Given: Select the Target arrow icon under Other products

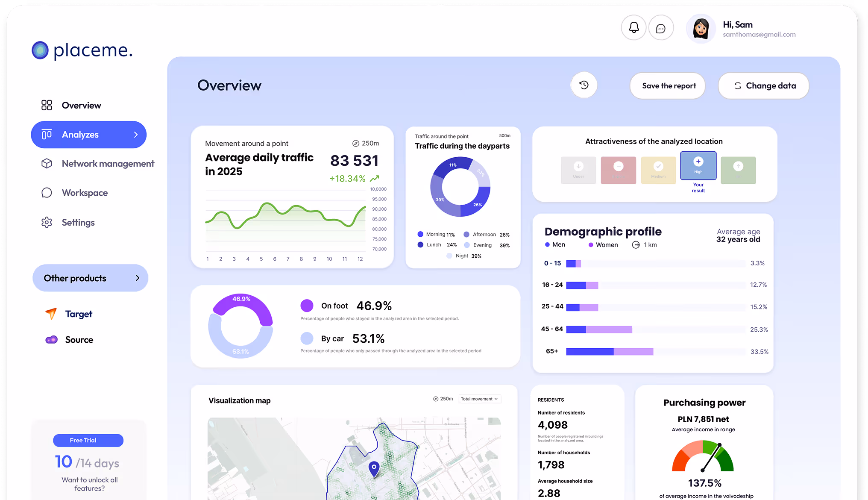Looking at the screenshot, I should point(51,313).
